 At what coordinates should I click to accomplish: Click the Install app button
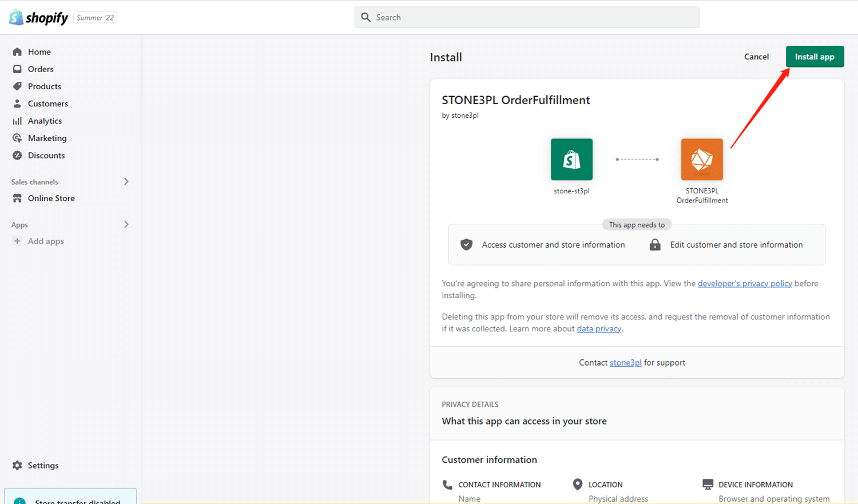(814, 56)
